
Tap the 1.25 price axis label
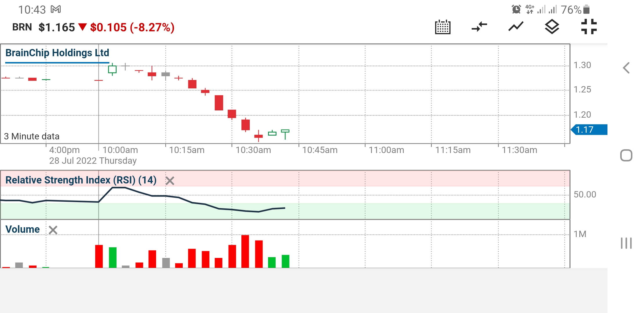tap(582, 90)
